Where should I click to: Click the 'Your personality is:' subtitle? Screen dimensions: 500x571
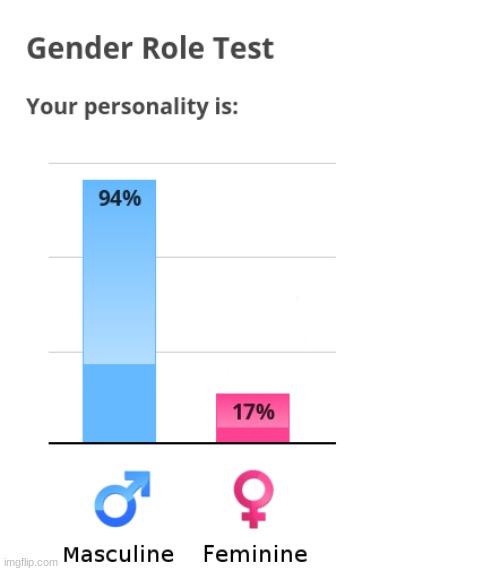pyautogui.click(x=132, y=107)
